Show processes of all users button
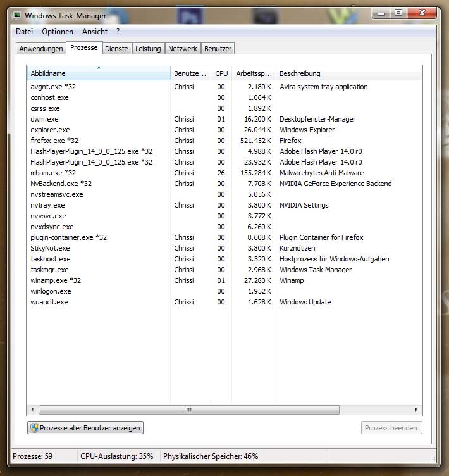Image resolution: width=449 pixels, height=476 pixels. pos(85,428)
